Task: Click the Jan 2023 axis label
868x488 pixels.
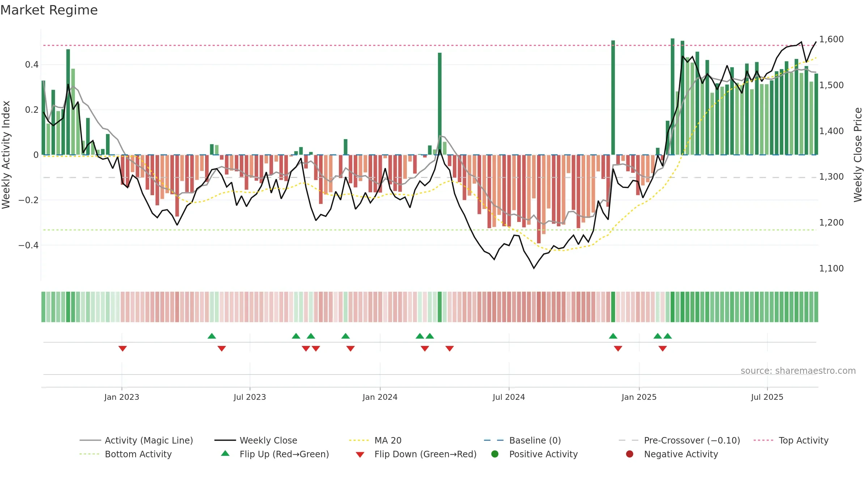Action: tap(122, 397)
